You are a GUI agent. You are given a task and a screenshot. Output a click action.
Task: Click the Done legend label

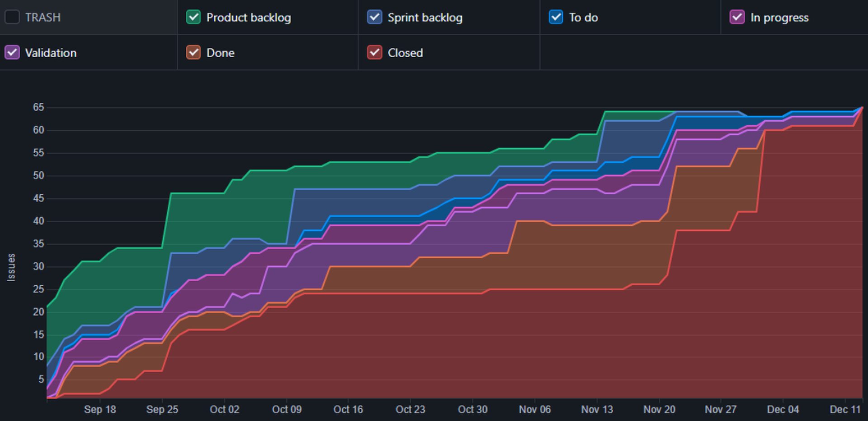point(221,53)
